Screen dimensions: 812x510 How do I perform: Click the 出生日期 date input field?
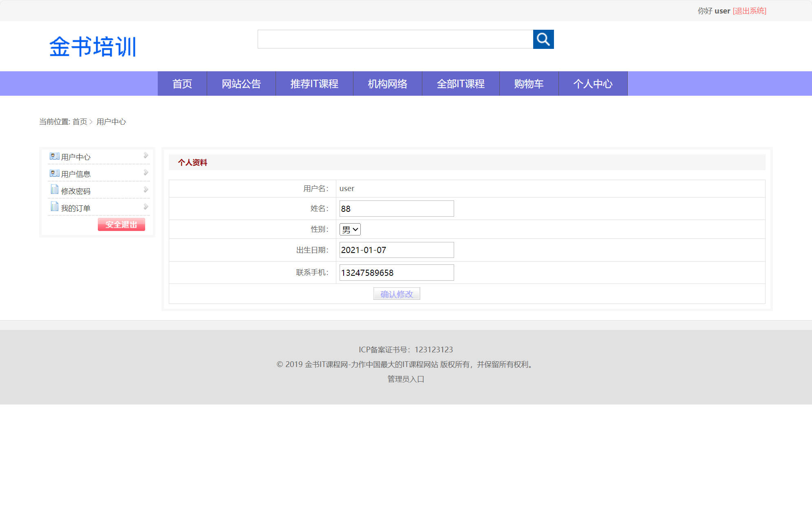[396, 250]
